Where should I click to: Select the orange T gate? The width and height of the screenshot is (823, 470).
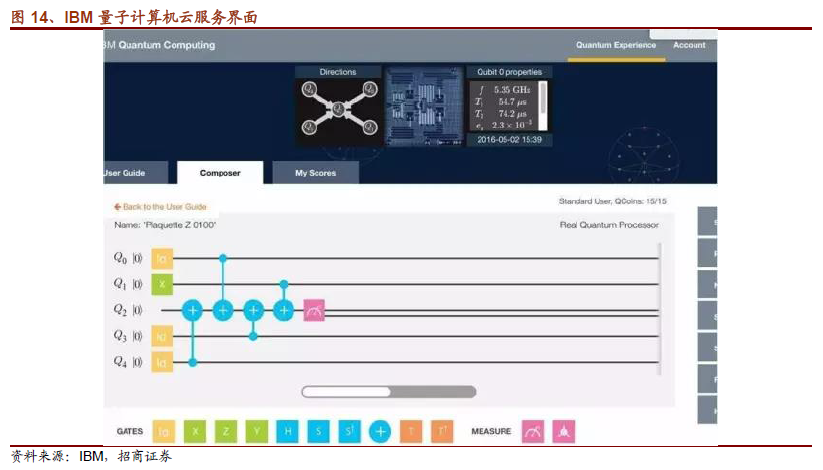tap(411, 432)
